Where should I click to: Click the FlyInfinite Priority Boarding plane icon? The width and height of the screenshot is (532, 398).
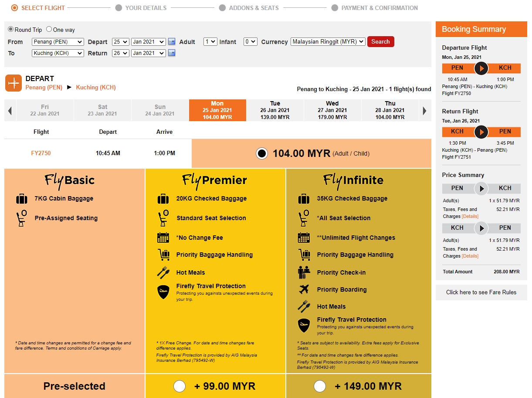[304, 289]
